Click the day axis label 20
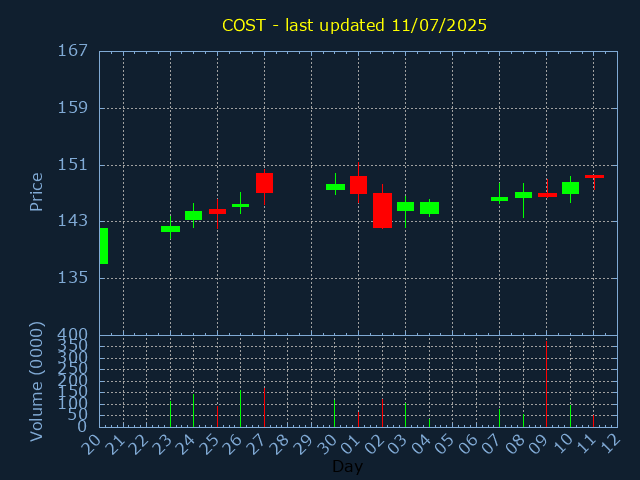 91,444
